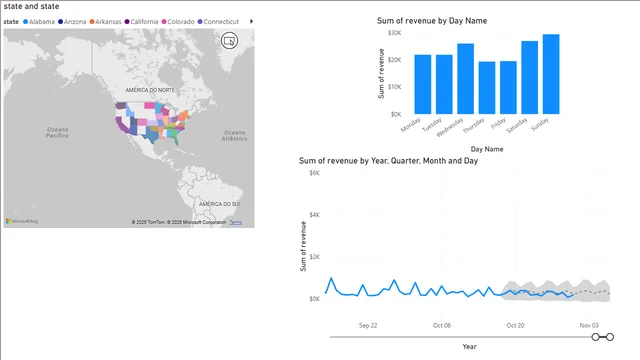The image size is (640, 360).
Task: Click the 'Nov 03' axis label
Action: pyautogui.click(x=589, y=325)
